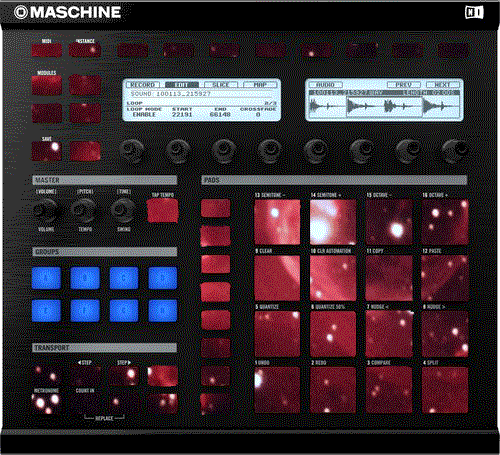Image resolution: width=500 pixels, height=455 pixels.
Task: Select group D blue button
Action: pos(163,278)
